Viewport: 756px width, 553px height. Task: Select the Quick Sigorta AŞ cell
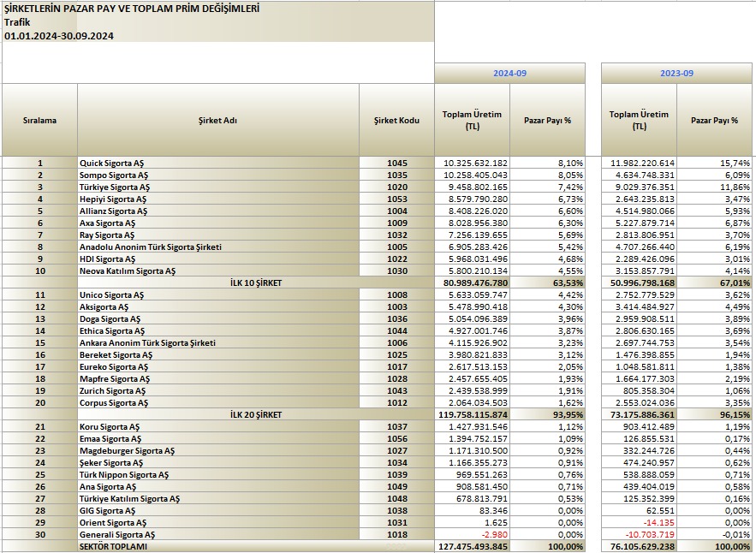218,163
